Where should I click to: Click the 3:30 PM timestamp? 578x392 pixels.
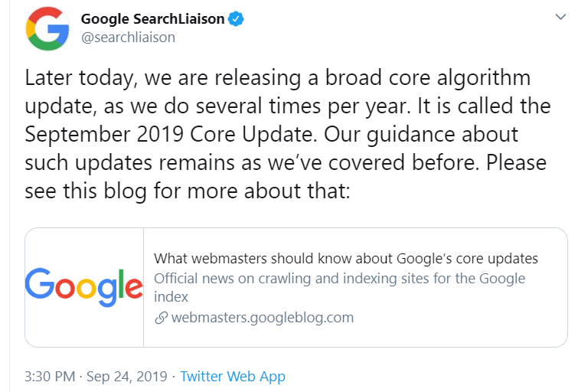click(x=50, y=377)
